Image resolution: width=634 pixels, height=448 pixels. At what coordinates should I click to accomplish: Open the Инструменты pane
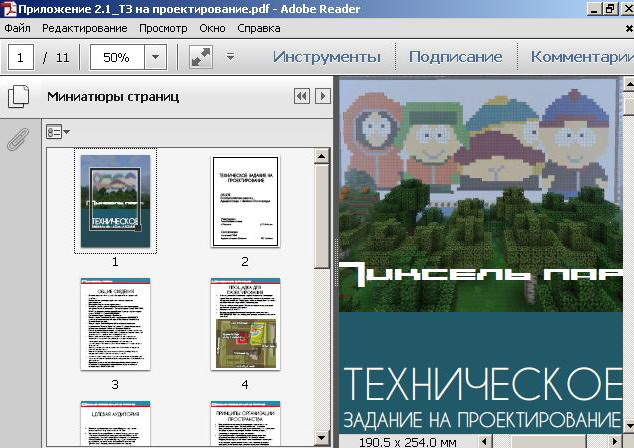[x=326, y=57]
